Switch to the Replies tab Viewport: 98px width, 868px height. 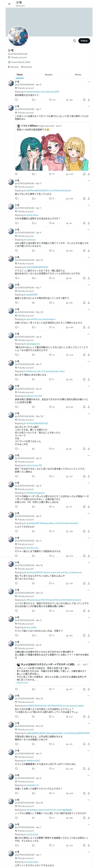49,75
